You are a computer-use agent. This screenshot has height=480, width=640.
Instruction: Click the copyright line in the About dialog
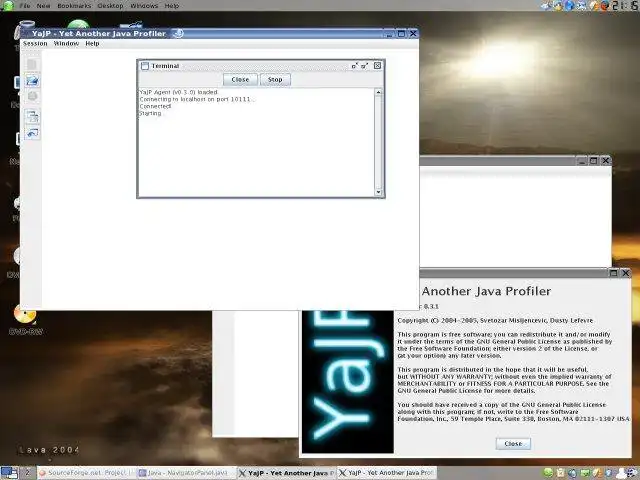click(x=495, y=320)
